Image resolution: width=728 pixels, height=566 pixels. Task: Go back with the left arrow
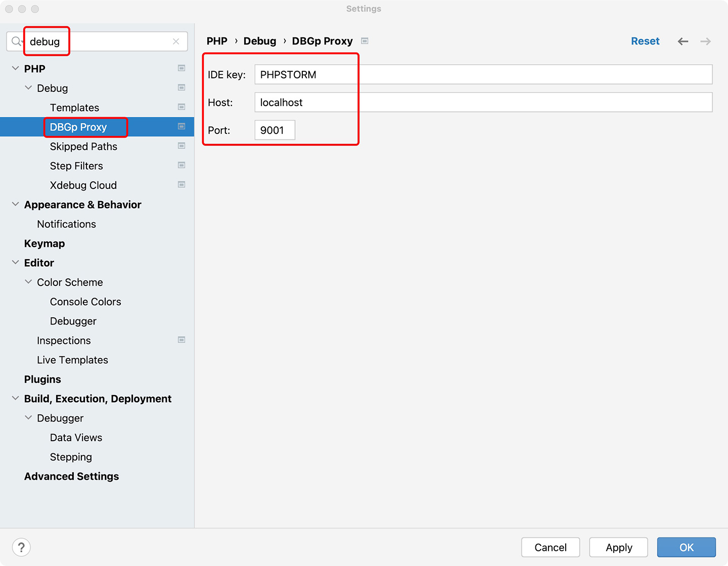click(x=683, y=41)
